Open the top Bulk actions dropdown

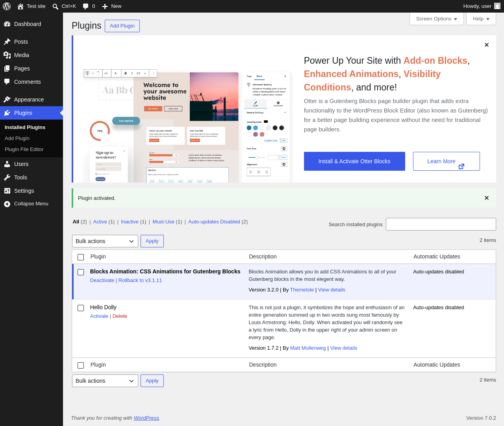click(105, 241)
